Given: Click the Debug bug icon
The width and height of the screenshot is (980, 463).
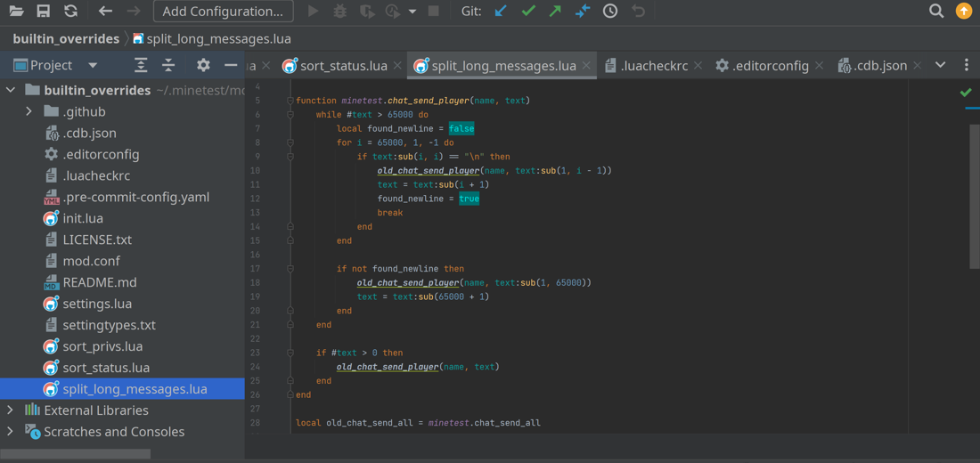Looking at the screenshot, I should [x=340, y=11].
